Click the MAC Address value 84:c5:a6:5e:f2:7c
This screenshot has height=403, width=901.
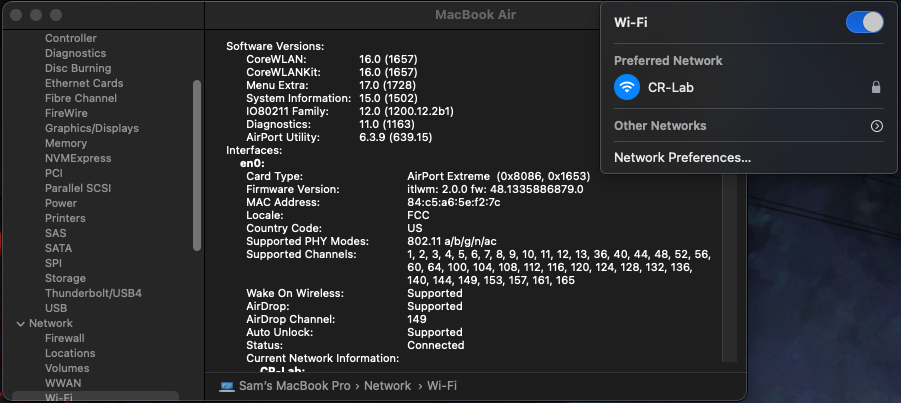(x=454, y=202)
